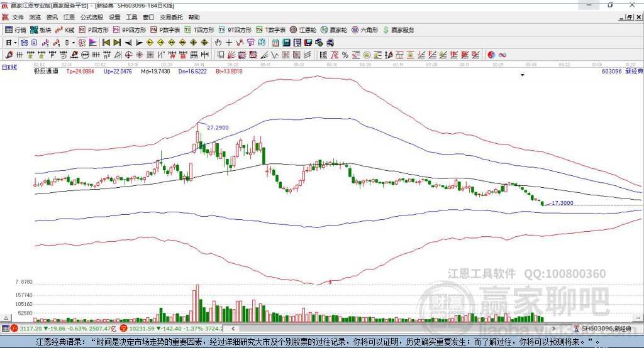Click the Tp=24.0884 indicator value
This screenshot has width=644, height=348.
point(80,71)
